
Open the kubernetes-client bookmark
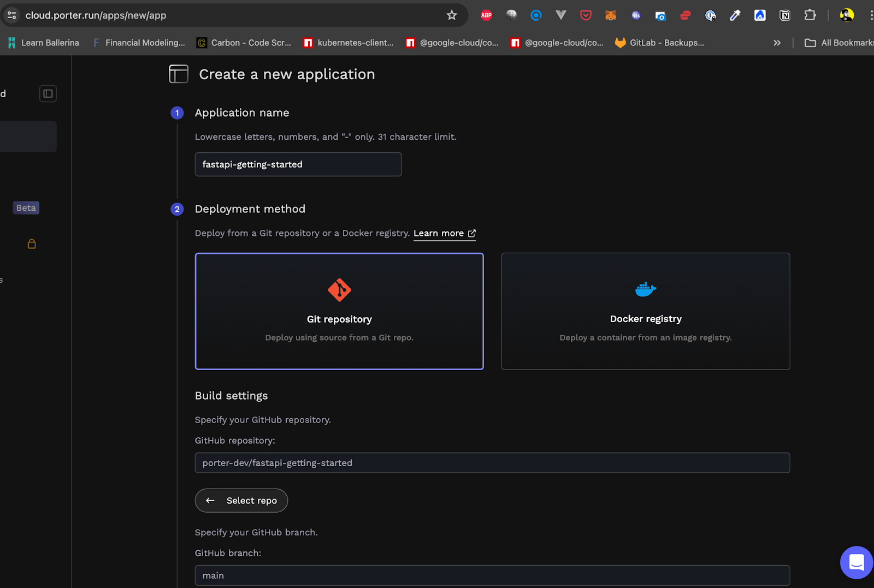click(349, 43)
